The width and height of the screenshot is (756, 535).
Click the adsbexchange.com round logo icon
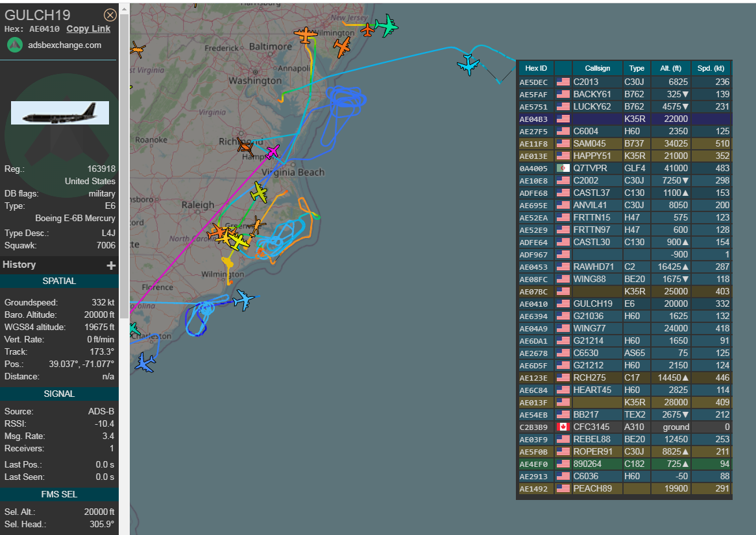point(15,45)
